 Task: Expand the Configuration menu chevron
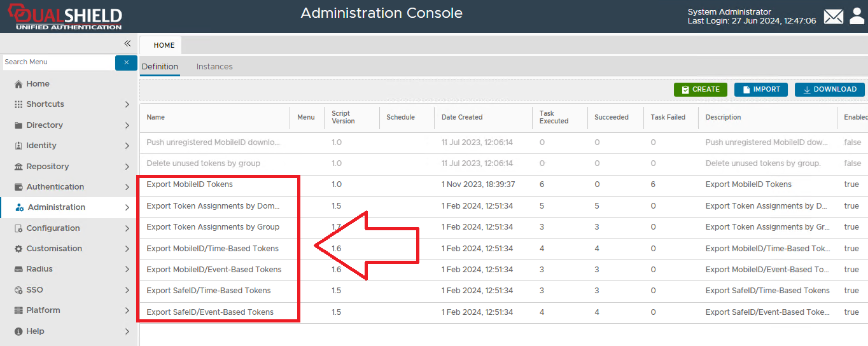pyautogui.click(x=127, y=228)
